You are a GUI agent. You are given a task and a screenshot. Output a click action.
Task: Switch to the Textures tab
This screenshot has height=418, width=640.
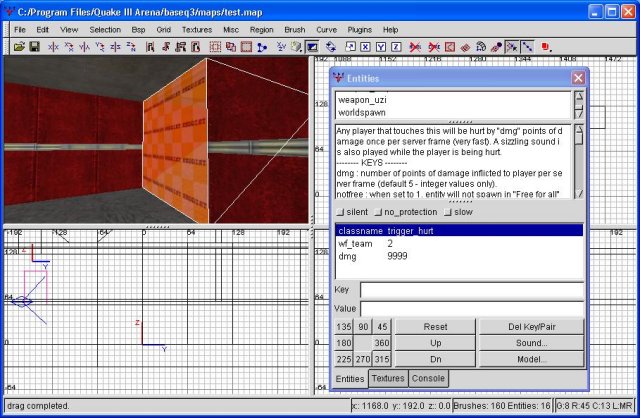coord(388,378)
